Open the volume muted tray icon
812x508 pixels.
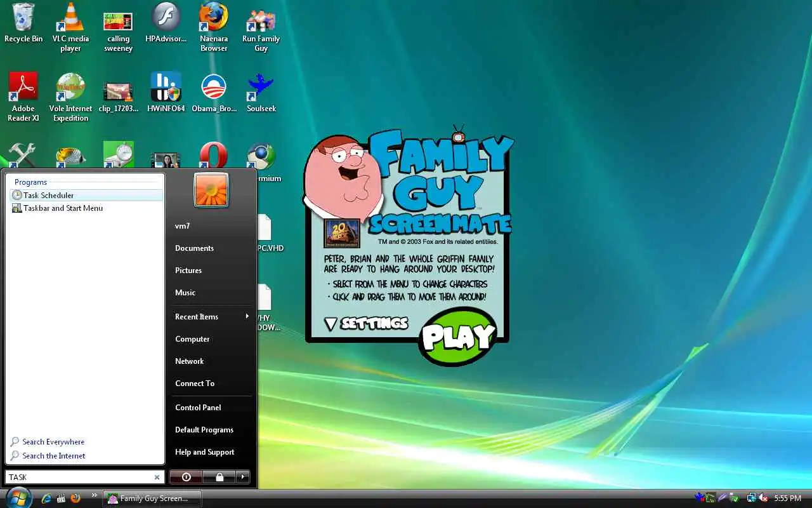[763, 498]
